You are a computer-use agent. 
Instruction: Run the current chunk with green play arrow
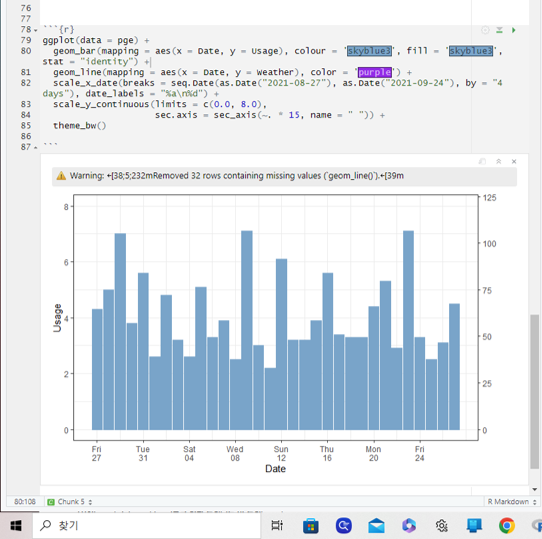[514, 30]
